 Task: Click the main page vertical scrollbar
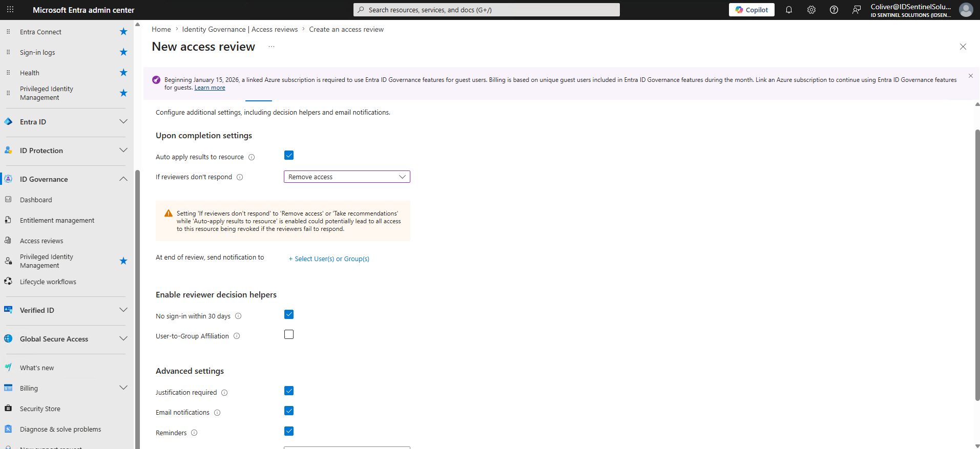[x=977, y=265]
